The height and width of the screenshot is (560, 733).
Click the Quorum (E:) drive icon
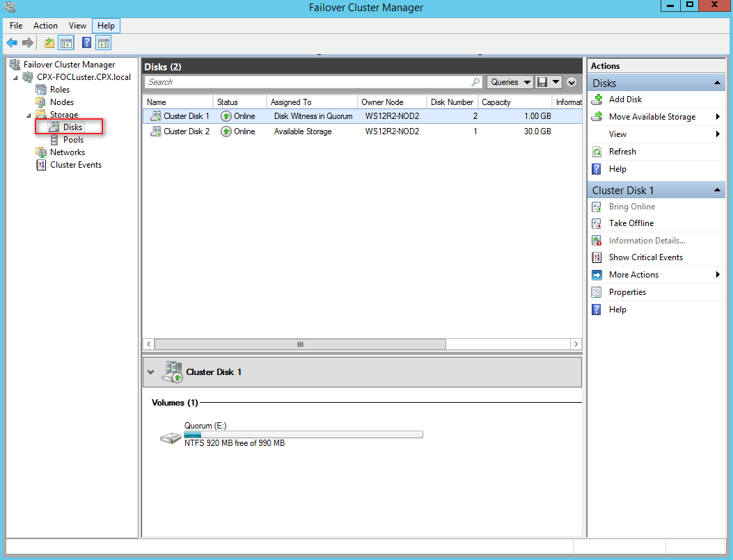[171, 438]
